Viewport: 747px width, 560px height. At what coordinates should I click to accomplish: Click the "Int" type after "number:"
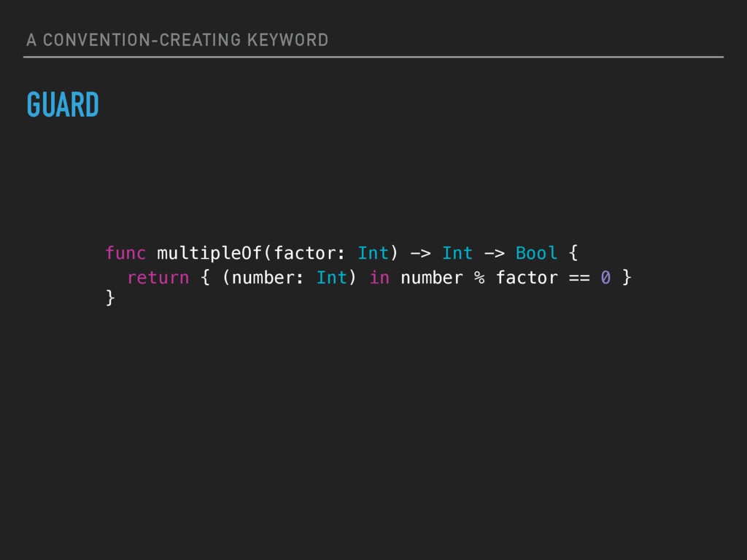[331, 278]
